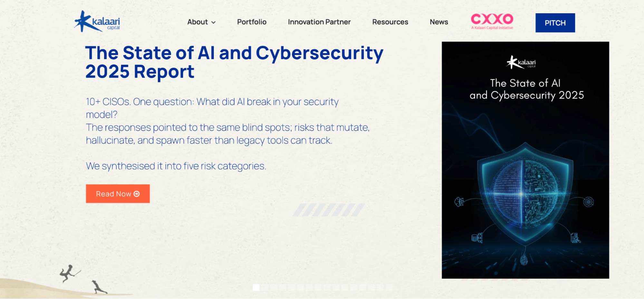Go to the Portfolio page
Screen dimensions: 644x299
(252, 22)
